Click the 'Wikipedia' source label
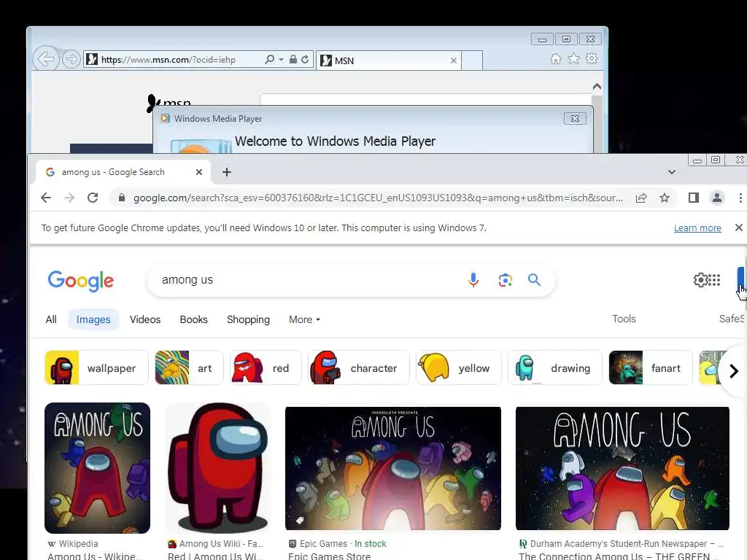The height and width of the screenshot is (560, 747). tap(78, 543)
